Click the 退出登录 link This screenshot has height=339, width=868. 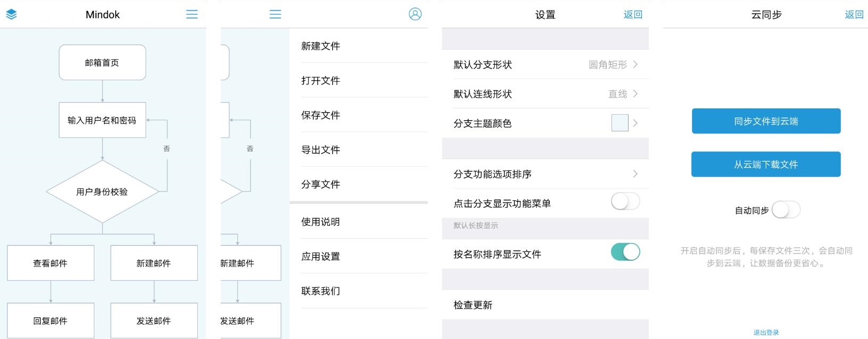[x=766, y=333]
